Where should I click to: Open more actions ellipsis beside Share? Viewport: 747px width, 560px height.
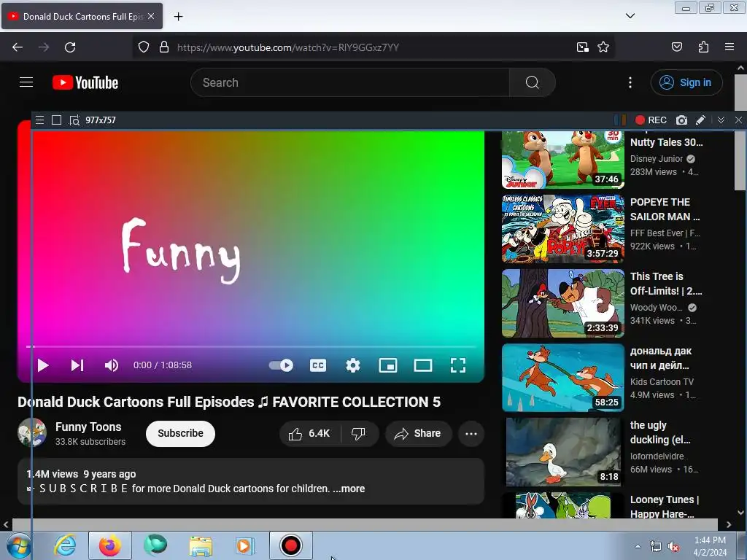471,433
